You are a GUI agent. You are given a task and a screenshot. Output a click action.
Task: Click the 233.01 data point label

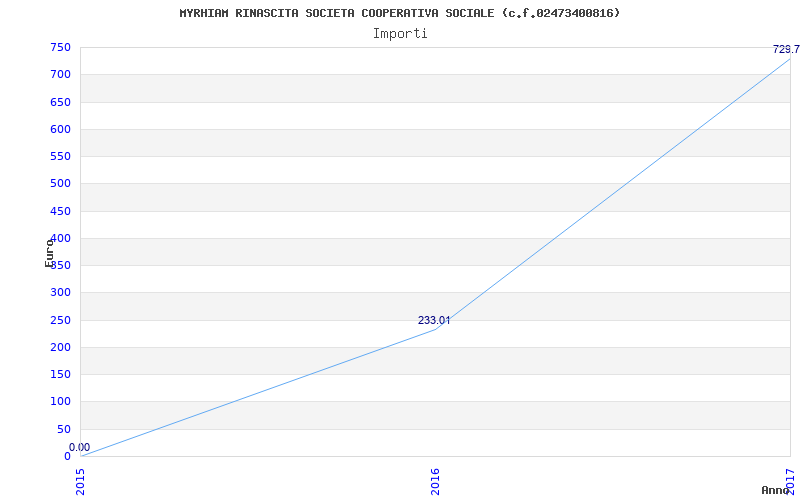click(x=434, y=320)
